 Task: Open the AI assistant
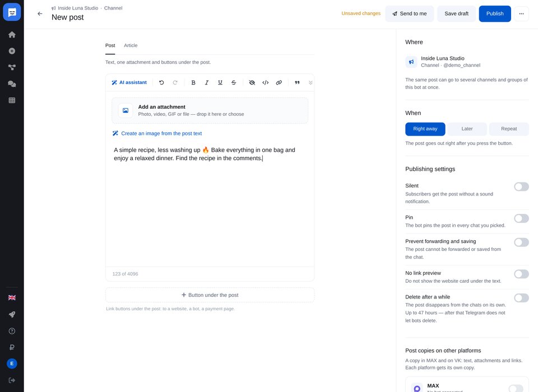(129, 83)
